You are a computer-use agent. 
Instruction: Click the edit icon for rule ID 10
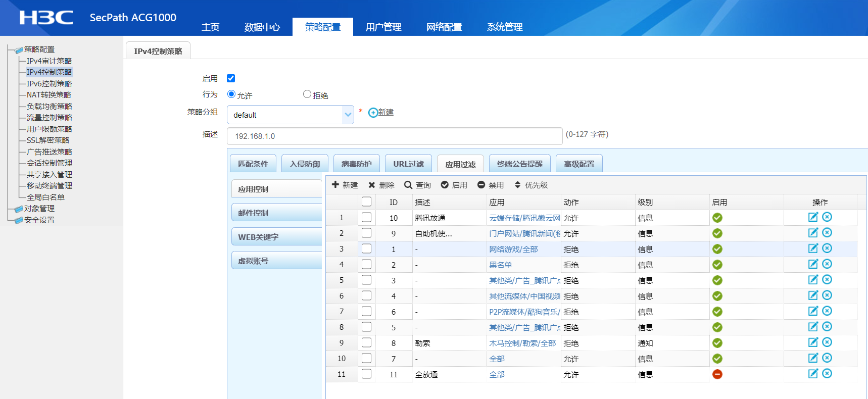click(812, 217)
